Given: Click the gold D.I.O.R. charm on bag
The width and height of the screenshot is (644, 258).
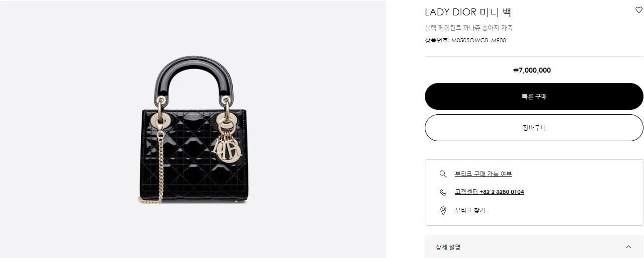Looking at the screenshot, I should [x=227, y=147].
